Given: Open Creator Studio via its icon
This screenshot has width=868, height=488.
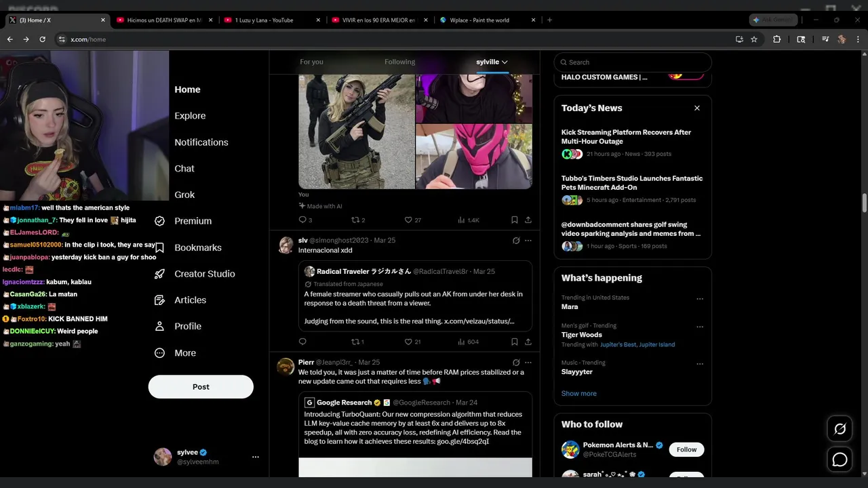Looking at the screenshot, I should click(x=160, y=274).
